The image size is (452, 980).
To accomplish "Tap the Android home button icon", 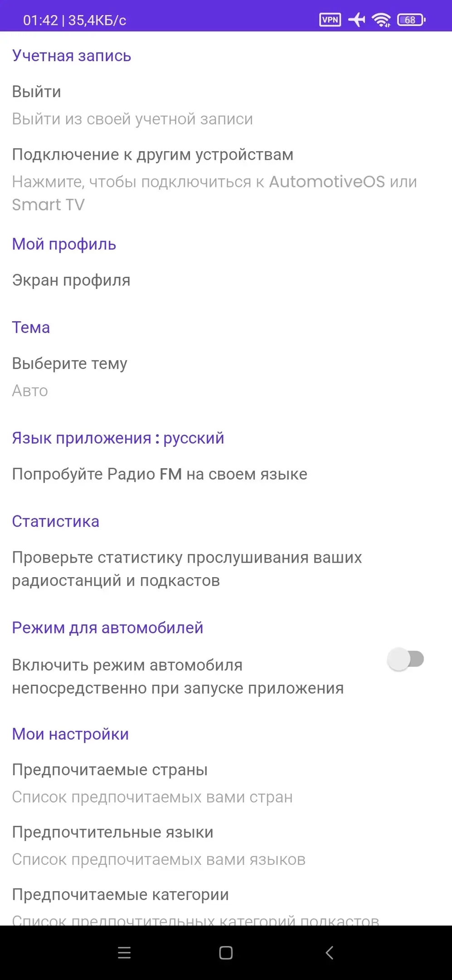I will pyautogui.click(x=226, y=953).
